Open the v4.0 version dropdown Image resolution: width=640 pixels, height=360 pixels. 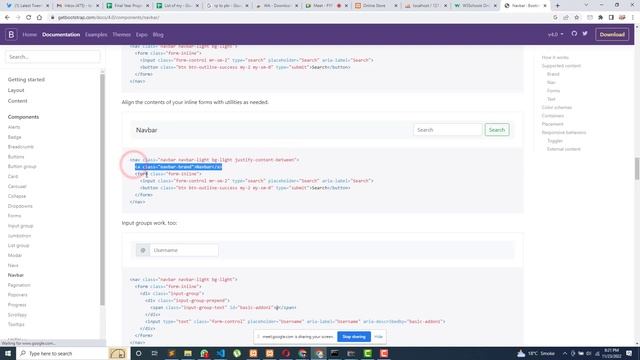click(556, 35)
